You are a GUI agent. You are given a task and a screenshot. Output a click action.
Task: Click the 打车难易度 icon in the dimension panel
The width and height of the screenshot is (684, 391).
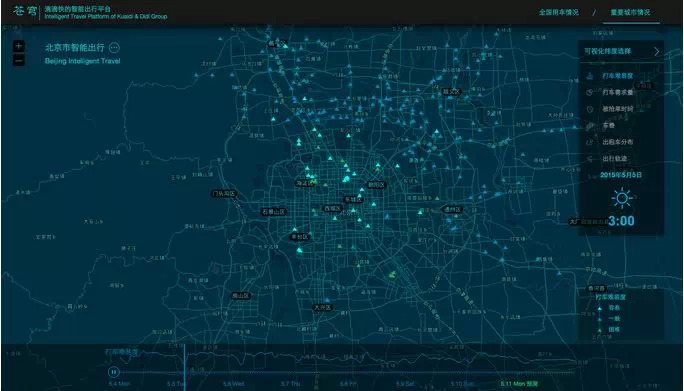[590, 76]
